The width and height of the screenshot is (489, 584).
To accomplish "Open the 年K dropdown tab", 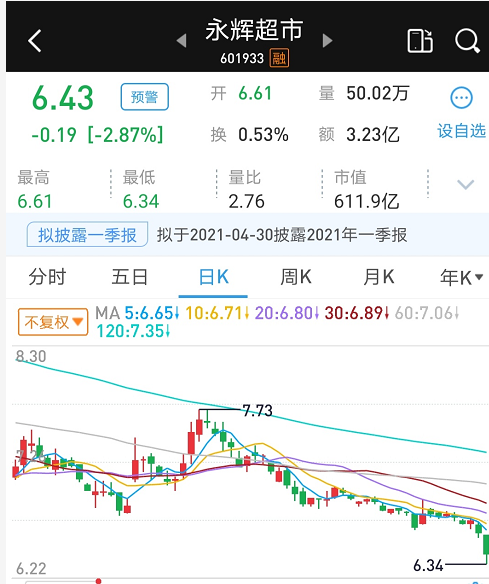I will (x=461, y=278).
